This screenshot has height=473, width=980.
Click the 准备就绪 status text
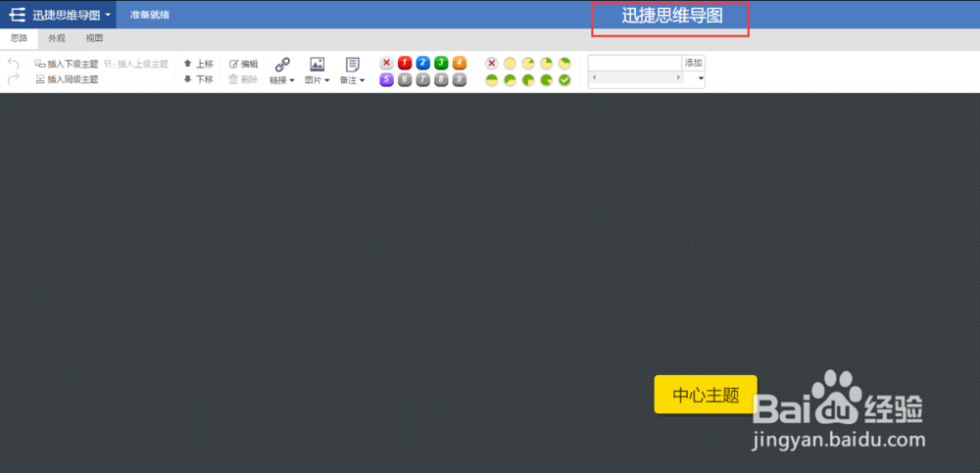[x=149, y=15]
